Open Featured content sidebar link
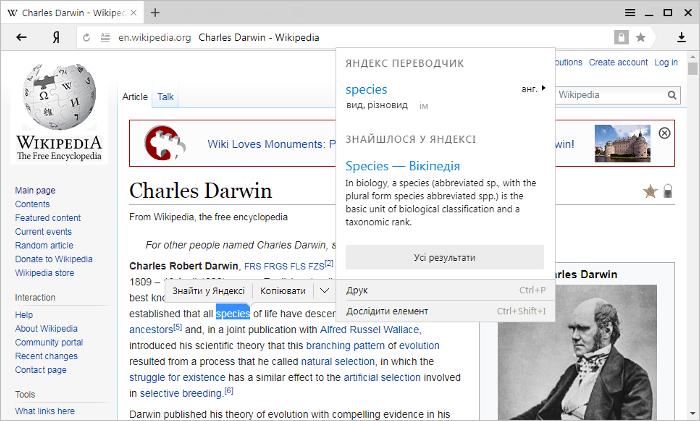 pyautogui.click(x=48, y=218)
